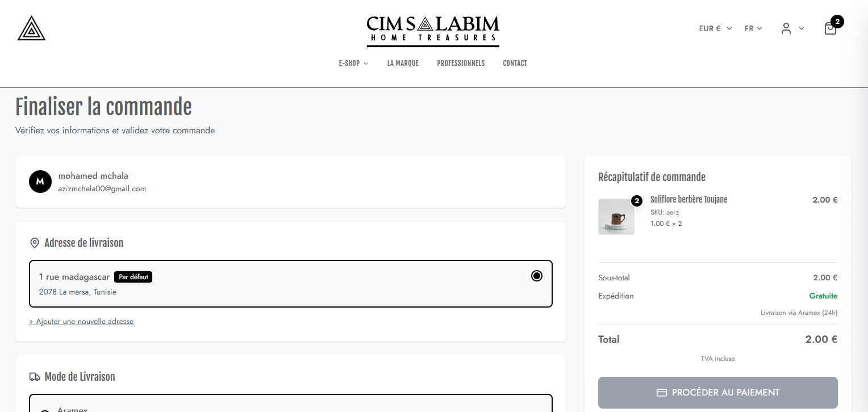Click the cart badge showing 2

837,22
